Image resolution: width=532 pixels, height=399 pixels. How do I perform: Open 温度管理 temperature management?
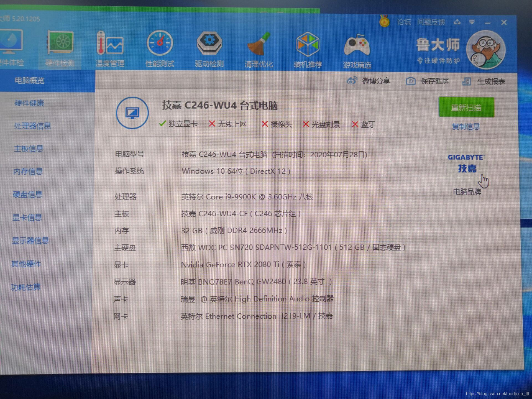[x=110, y=49]
